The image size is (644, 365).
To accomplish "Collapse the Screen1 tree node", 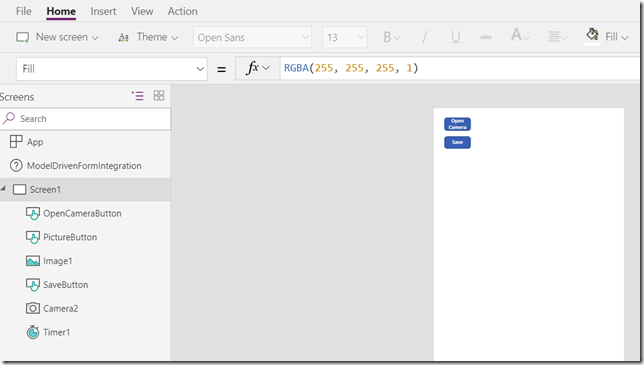I will click(x=3, y=189).
